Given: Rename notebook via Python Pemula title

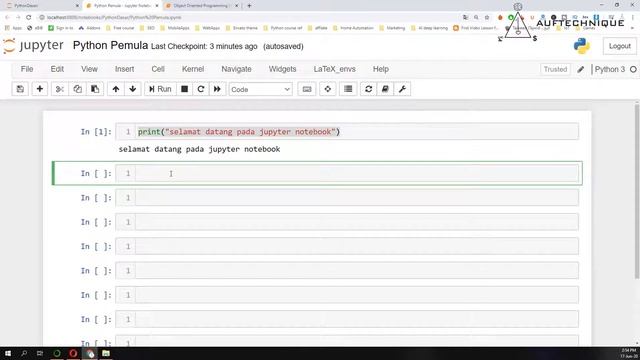Looking at the screenshot, I should pos(110,45).
